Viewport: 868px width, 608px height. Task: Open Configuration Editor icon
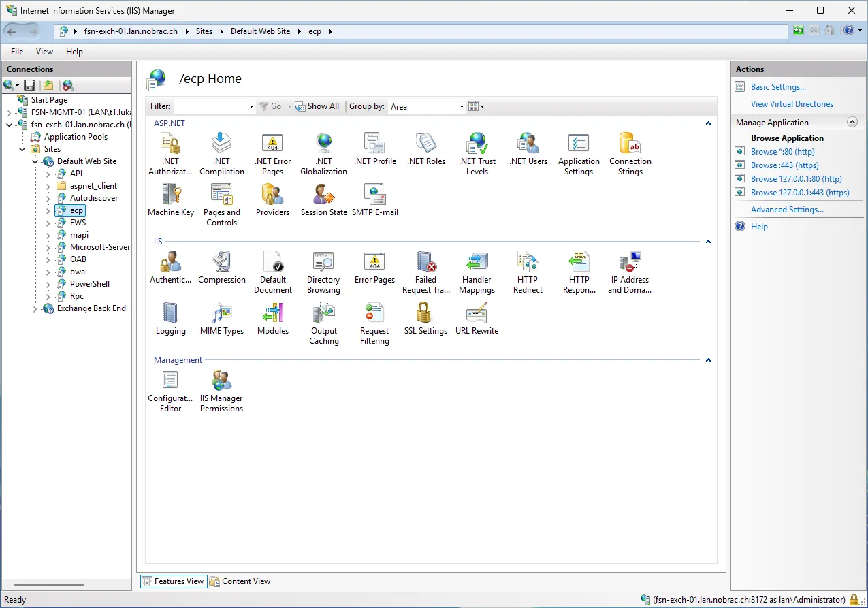pos(170,391)
